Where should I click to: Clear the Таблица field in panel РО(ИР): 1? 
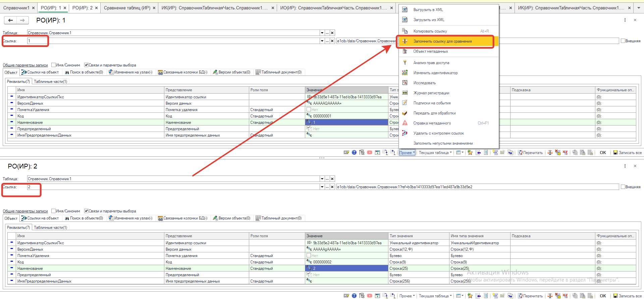click(x=332, y=33)
